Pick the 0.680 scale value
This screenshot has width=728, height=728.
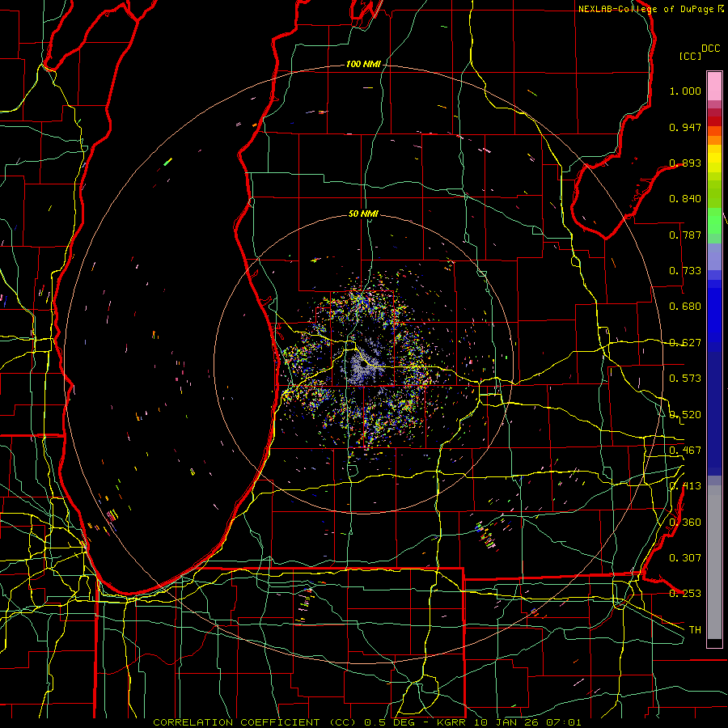pyautogui.click(x=685, y=307)
